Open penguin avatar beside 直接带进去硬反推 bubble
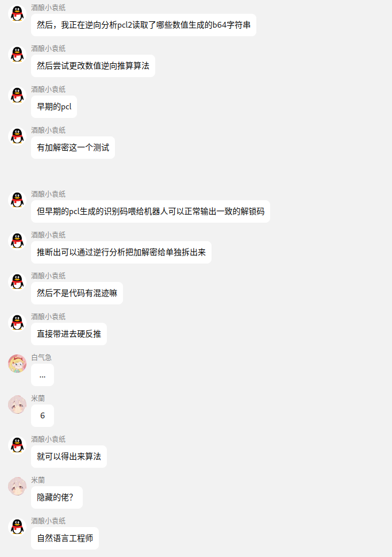 pos(17,323)
